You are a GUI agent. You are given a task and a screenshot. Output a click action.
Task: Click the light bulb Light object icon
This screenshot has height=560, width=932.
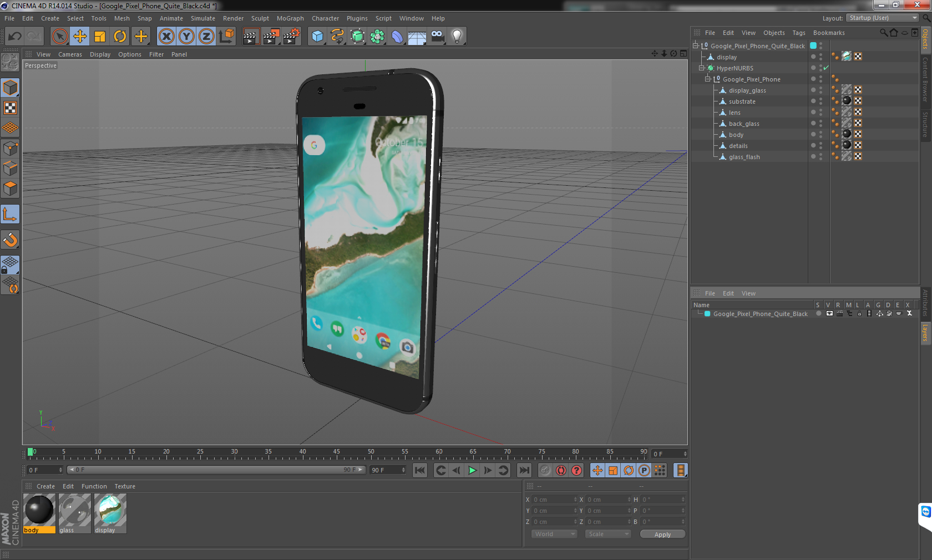(457, 37)
